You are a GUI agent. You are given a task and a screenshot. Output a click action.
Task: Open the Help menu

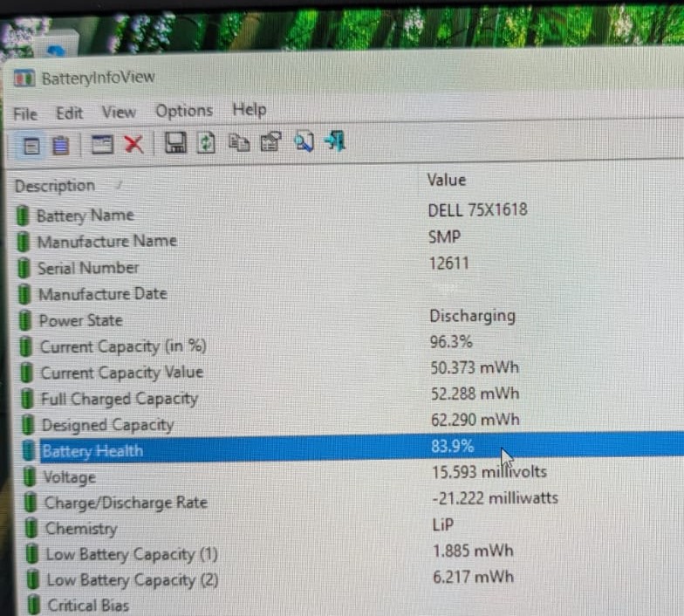click(250, 110)
